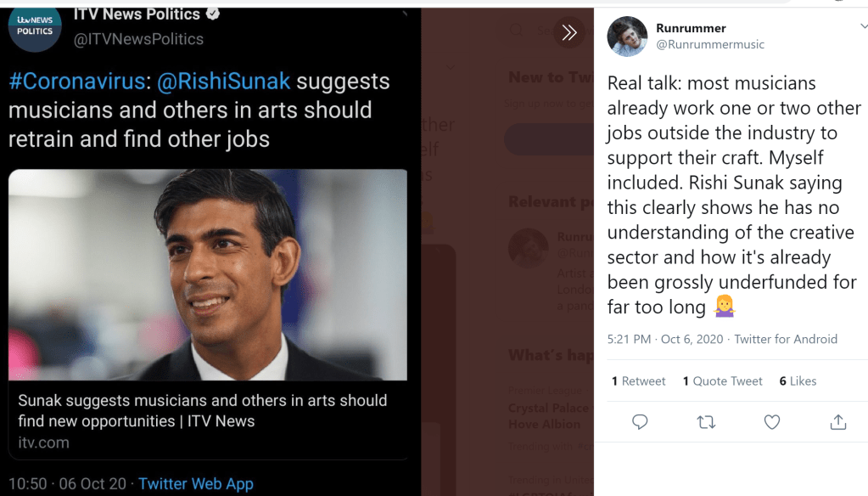Image resolution: width=868 pixels, height=496 pixels.
Task: Click the reply speech bubble icon
Action: [641, 421]
